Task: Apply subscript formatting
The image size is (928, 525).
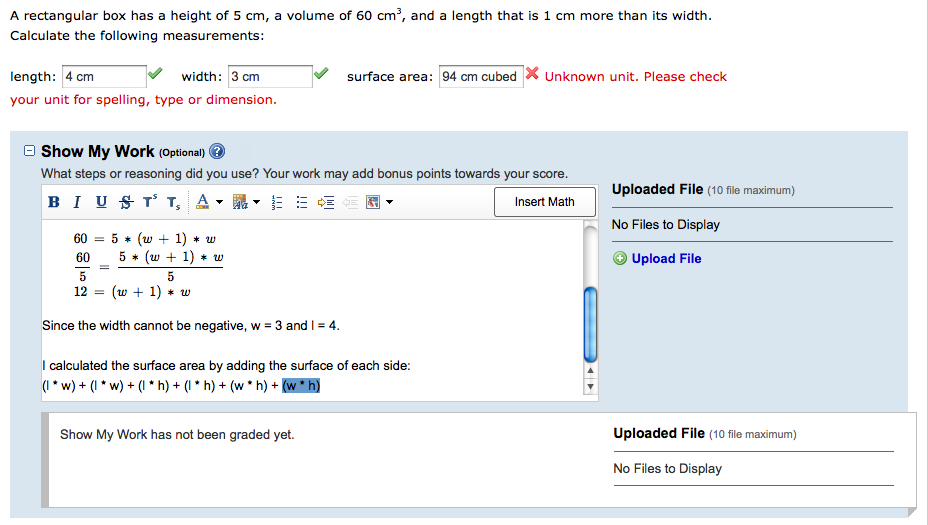Action: [173, 202]
